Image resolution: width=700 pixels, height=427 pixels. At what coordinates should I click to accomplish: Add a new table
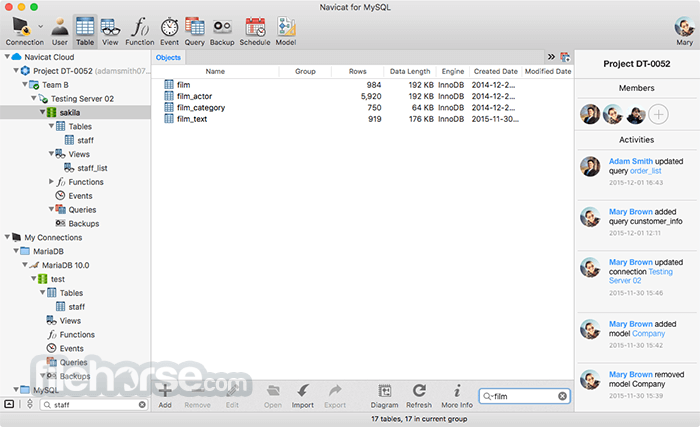click(165, 396)
